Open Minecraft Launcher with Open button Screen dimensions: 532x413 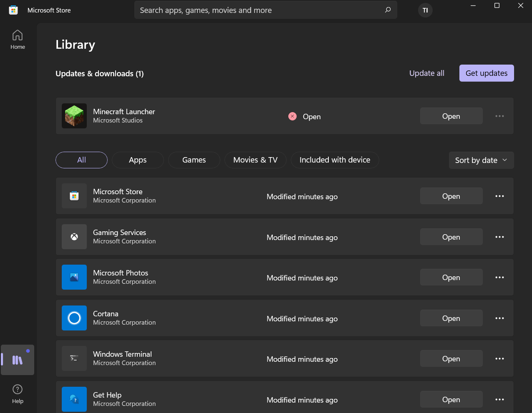pos(451,116)
